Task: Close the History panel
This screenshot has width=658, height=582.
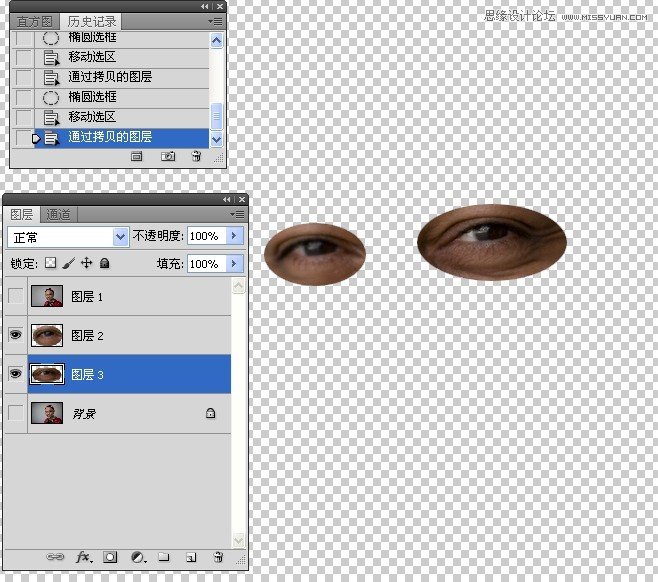Action: tap(220, 6)
